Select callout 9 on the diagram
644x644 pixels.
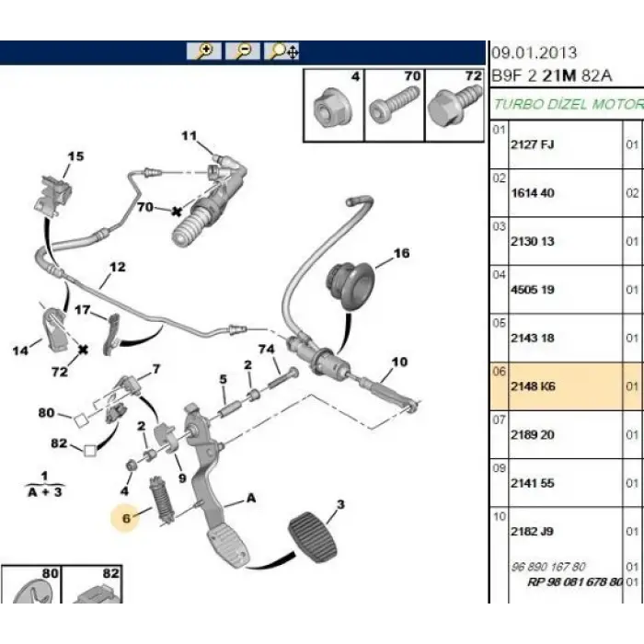[x=182, y=478]
